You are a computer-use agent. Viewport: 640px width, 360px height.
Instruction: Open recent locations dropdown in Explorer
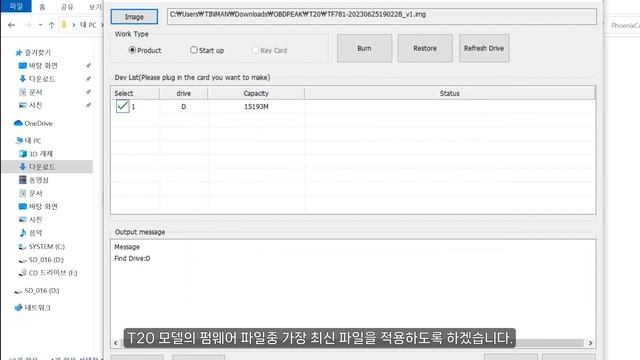pos(40,25)
